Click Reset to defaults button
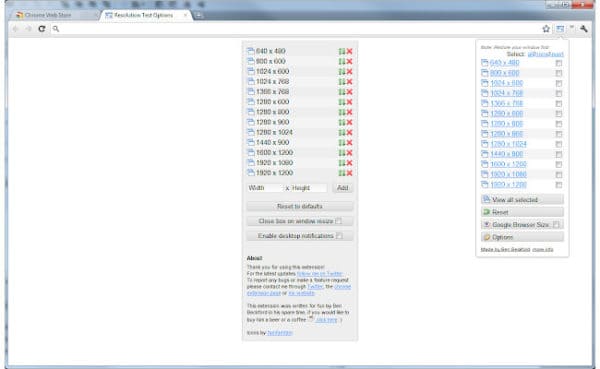The width and height of the screenshot is (600, 369). (x=300, y=207)
